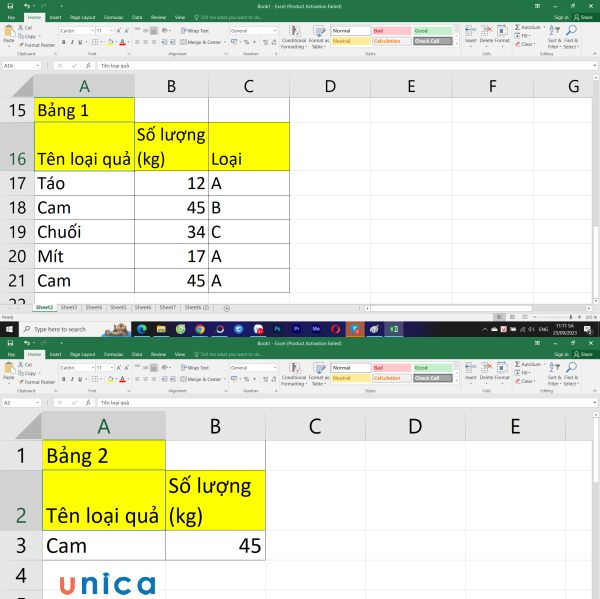The width and height of the screenshot is (600, 599).
Task: Select the Mít cell in row 20
Action: point(85,256)
